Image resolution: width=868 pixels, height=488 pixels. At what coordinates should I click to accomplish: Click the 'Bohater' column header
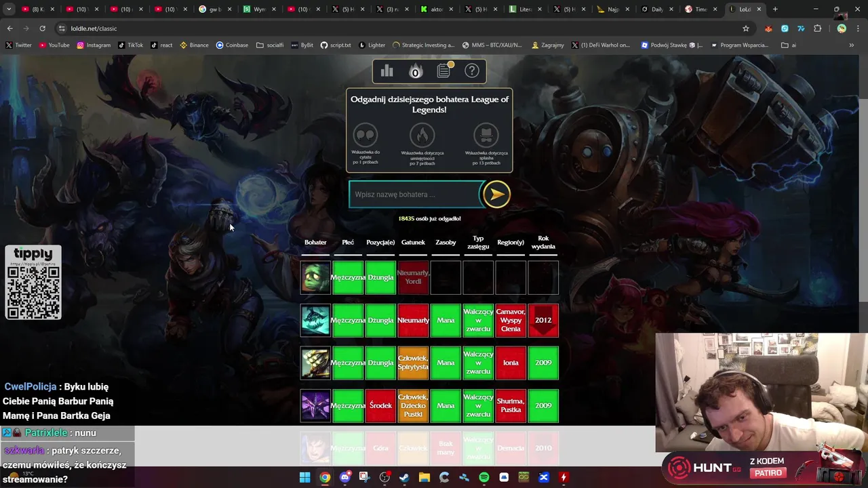pyautogui.click(x=315, y=243)
